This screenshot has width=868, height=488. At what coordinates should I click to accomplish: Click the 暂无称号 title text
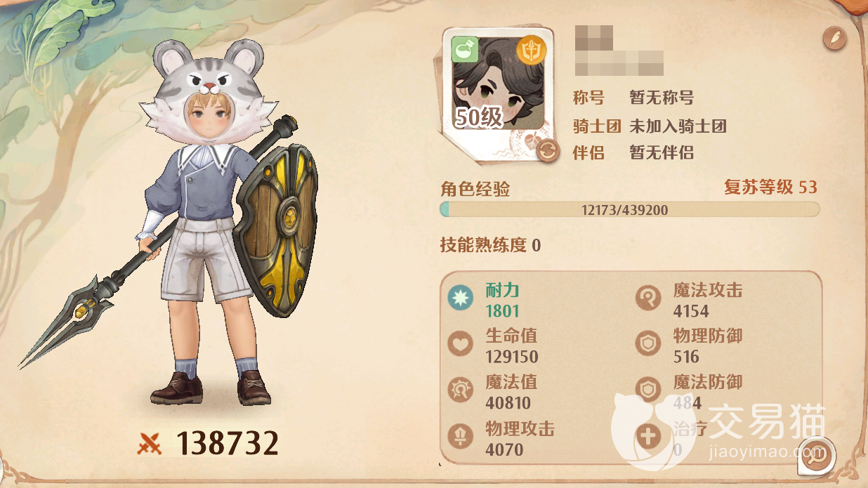click(x=662, y=98)
